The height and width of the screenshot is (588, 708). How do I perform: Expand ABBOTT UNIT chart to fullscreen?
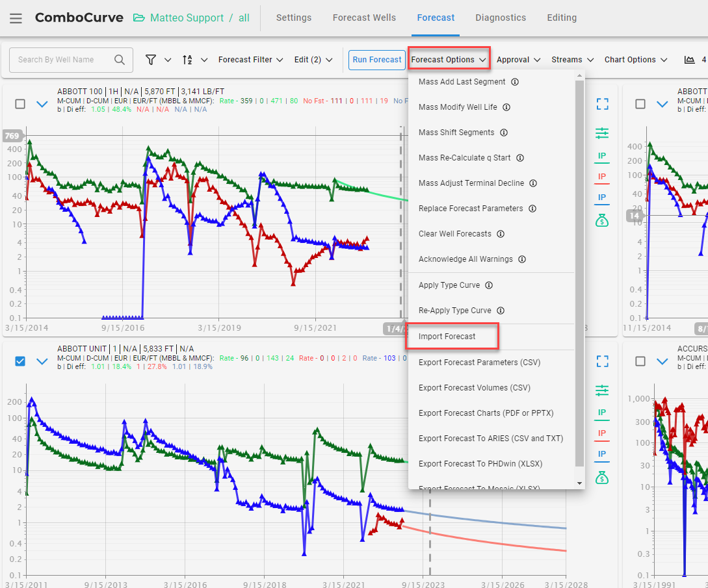602,361
